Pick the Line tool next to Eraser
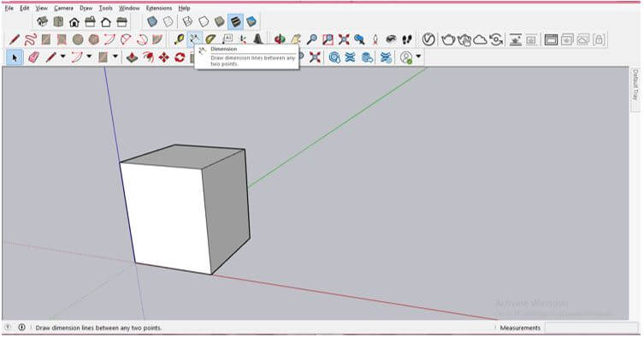The height and width of the screenshot is (337, 644). (50, 57)
